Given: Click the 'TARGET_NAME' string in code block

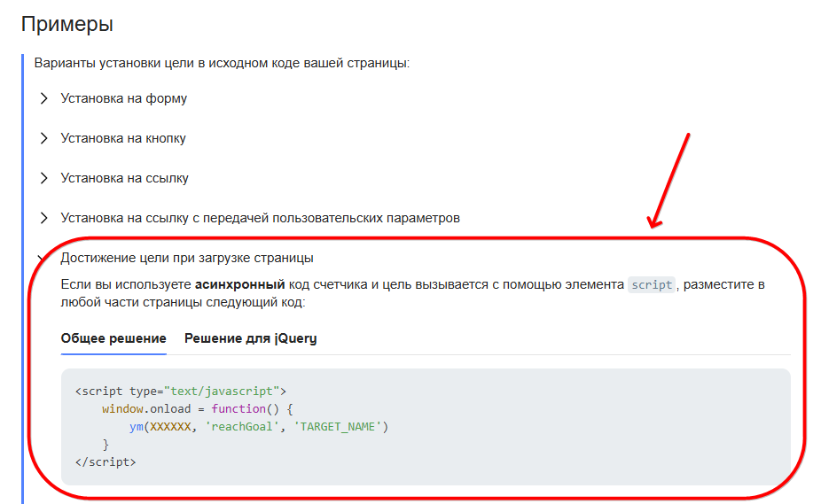Looking at the screenshot, I should click(x=341, y=427).
